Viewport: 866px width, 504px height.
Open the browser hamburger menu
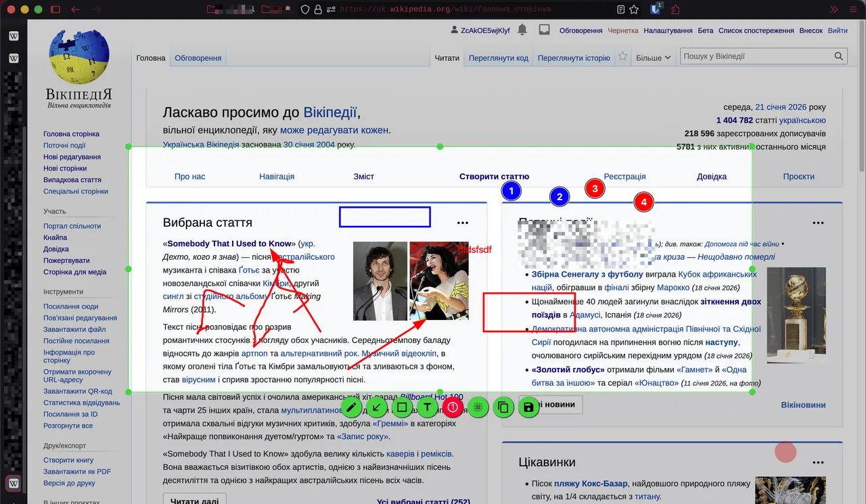(x=852, y=9)
